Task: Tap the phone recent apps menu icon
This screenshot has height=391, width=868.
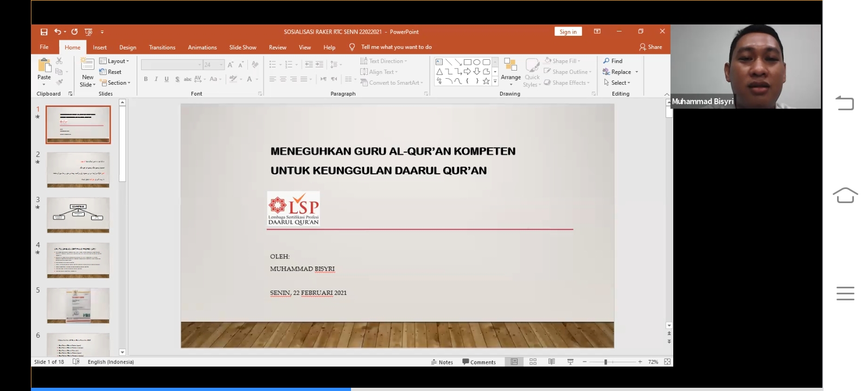Action: click(845, 293)
